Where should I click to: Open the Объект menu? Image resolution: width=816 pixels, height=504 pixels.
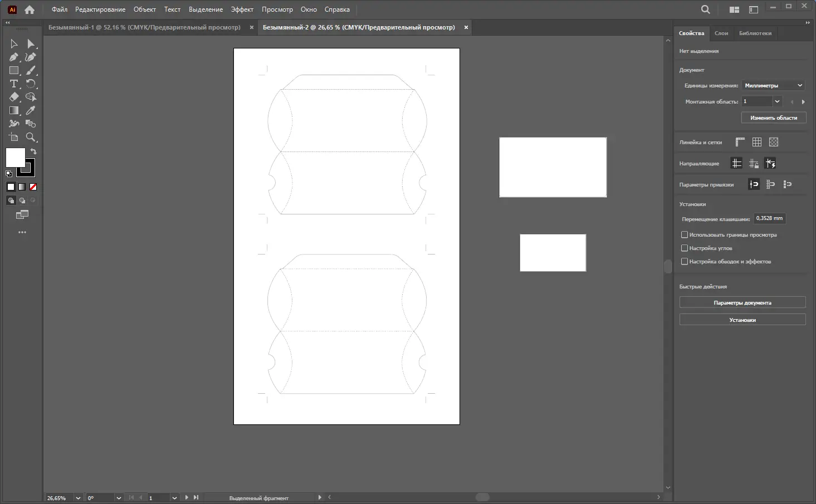pyautogui.click(x=145, y=9)
